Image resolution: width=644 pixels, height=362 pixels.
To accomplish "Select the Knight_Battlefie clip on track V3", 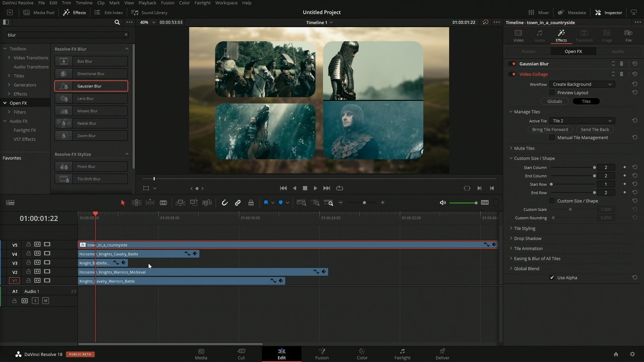I will click(95, 263).
